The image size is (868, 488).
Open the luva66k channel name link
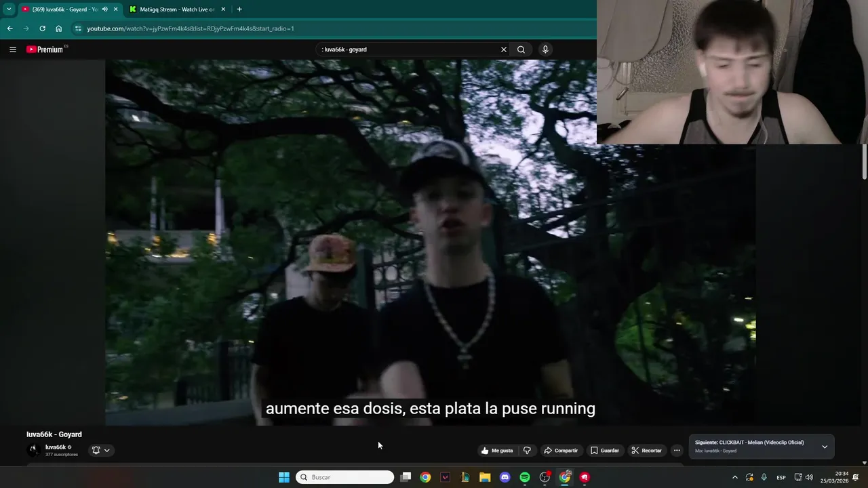[56, 447]
